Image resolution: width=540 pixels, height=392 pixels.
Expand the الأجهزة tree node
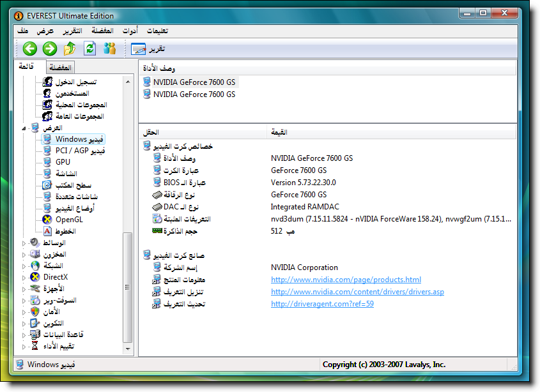(x=24, y=289)
